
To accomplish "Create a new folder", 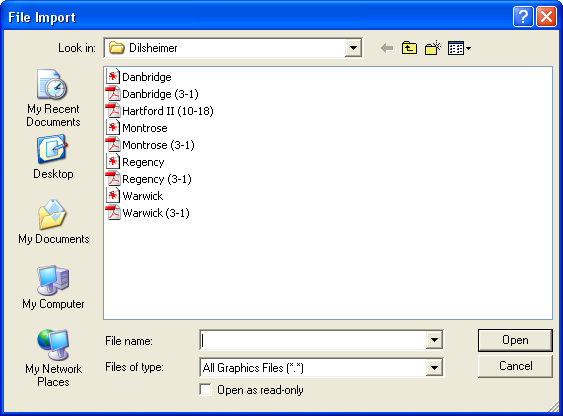I will [x=433, y=48].
